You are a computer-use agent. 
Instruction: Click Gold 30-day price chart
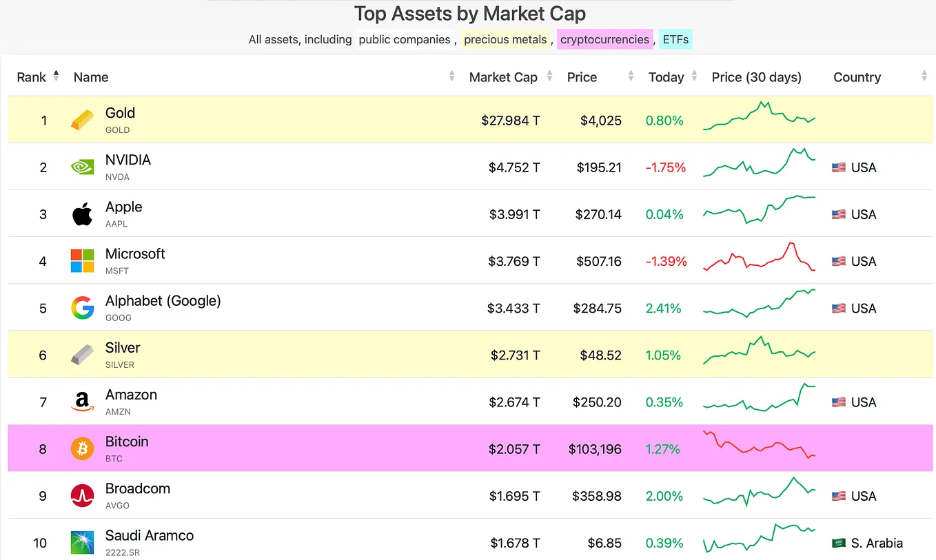pos(759,117)
